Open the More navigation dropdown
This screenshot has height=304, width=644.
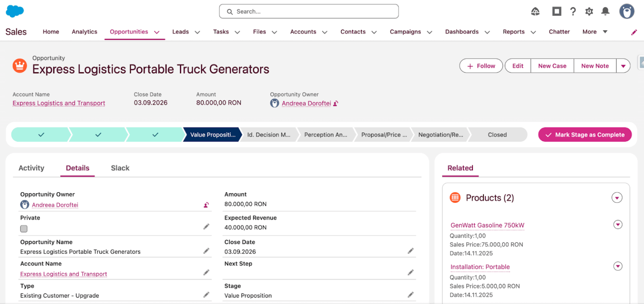pos(595,31)
